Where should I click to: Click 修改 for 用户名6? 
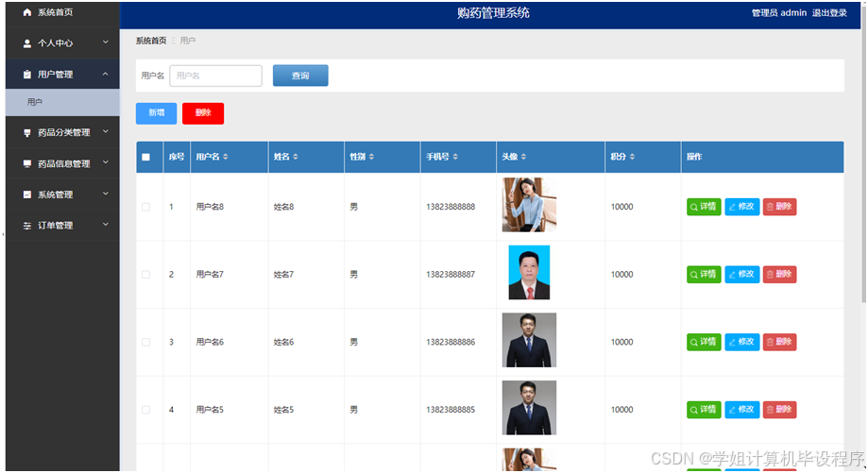click(x=741, y=342)
